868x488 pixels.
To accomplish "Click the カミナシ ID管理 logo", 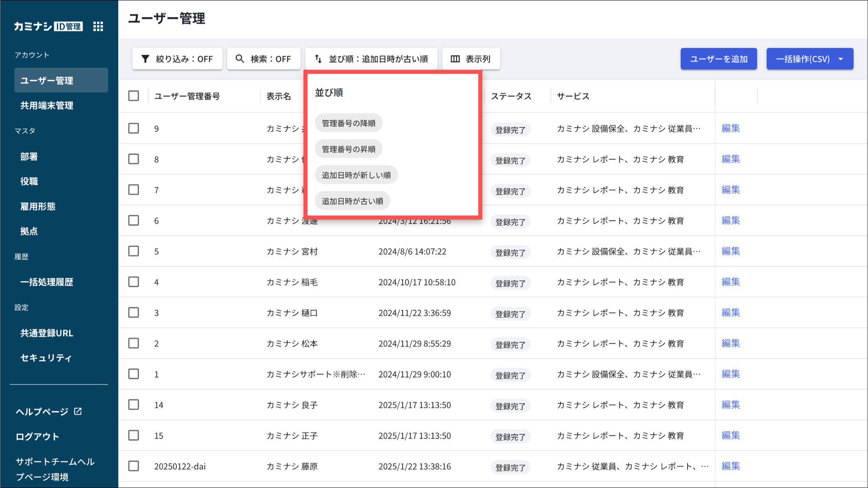I will pos(48,26).
